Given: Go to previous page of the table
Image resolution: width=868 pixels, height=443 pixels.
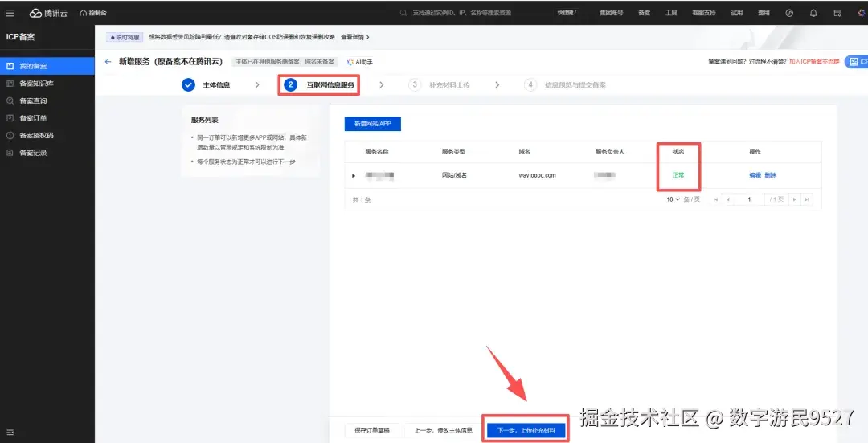Looking at the screenshot, I should click(x=728, y=199).
